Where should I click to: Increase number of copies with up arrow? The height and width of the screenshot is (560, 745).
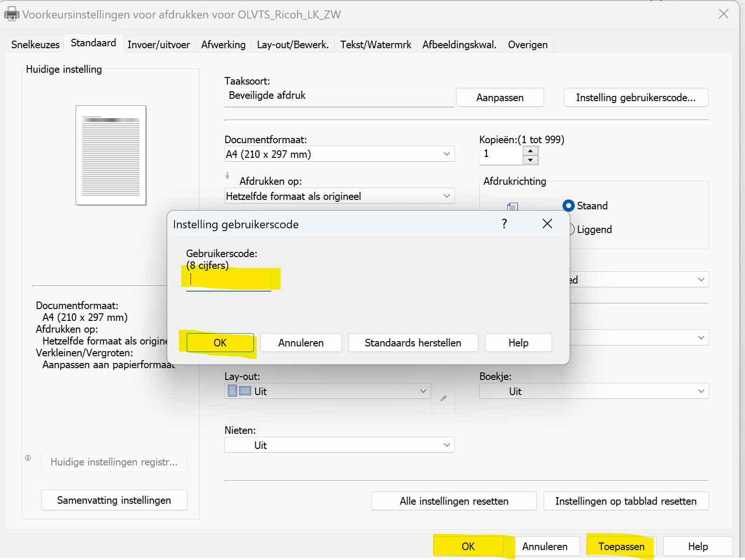(530, 151)
